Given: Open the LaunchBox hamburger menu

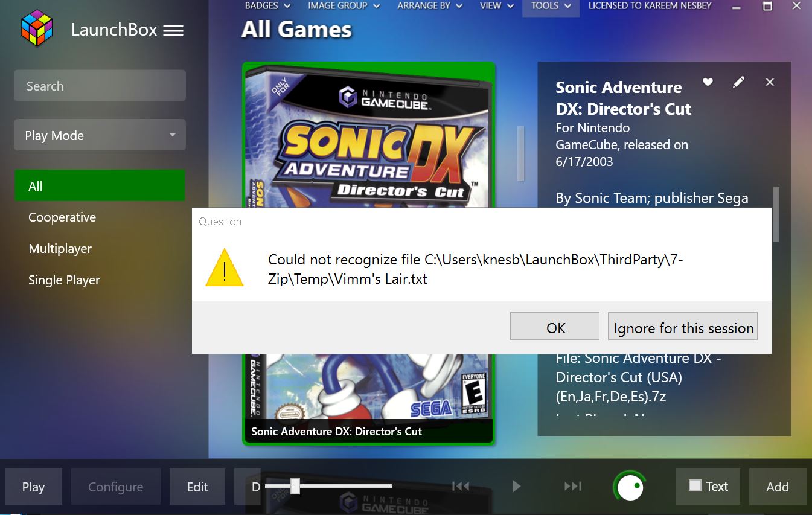Looking at the screenshot, I should tap(173, 30).
